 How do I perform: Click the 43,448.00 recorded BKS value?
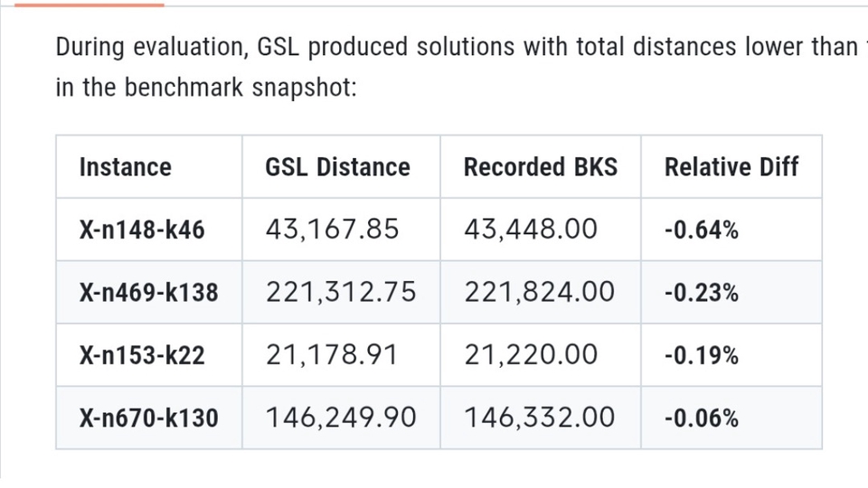(531, 230)
